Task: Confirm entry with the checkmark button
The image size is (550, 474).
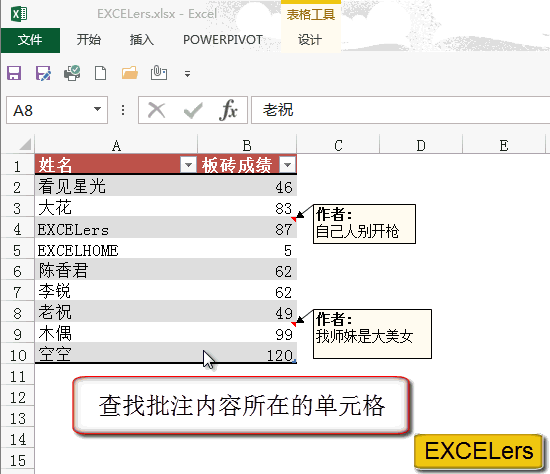Action: 193,111
